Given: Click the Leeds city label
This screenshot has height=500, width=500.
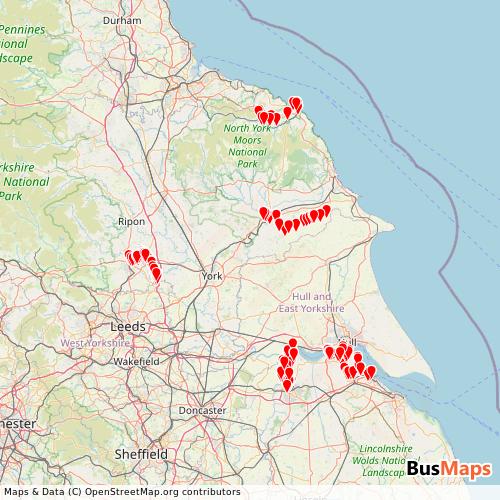Looking at the screenshot, I should coord(128,327).
